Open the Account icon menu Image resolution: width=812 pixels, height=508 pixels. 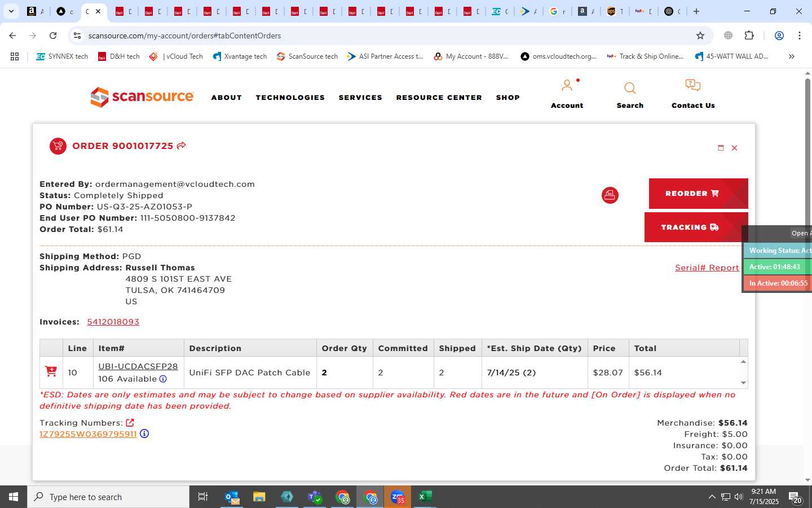pyautogui.click(x=567, y=86)
